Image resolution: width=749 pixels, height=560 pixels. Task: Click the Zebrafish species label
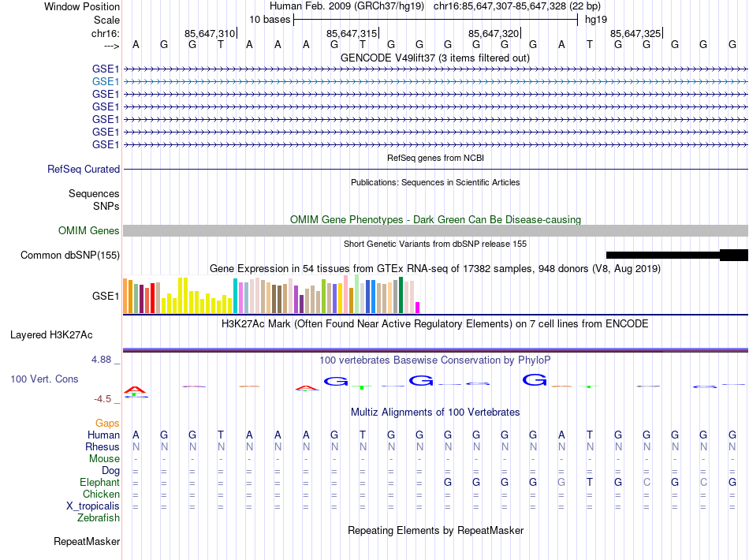point(99,518)
